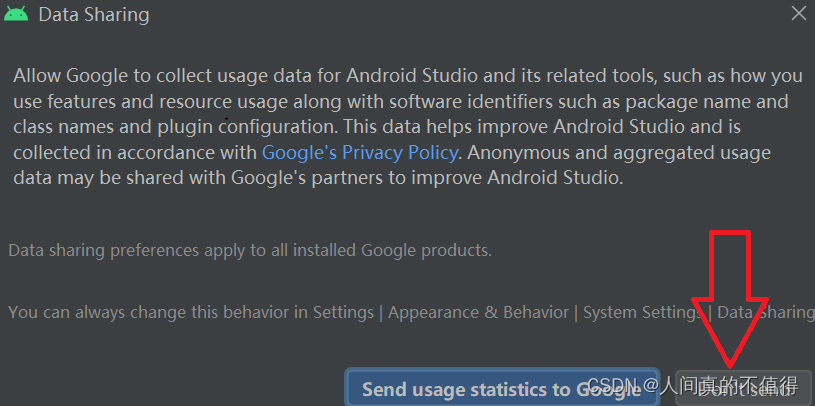Click 'System Settings' in the settings path
The height and width of the screenshot is (406, 815).
(641, 312)
